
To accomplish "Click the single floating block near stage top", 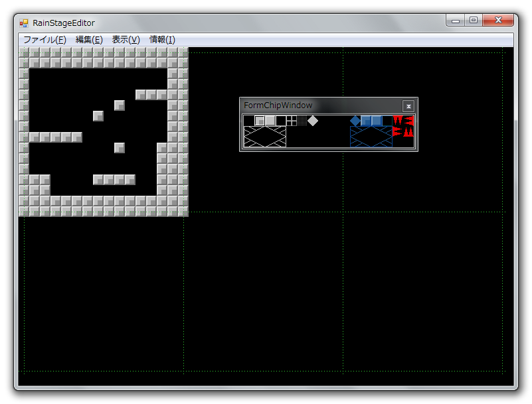I will 120,105.
